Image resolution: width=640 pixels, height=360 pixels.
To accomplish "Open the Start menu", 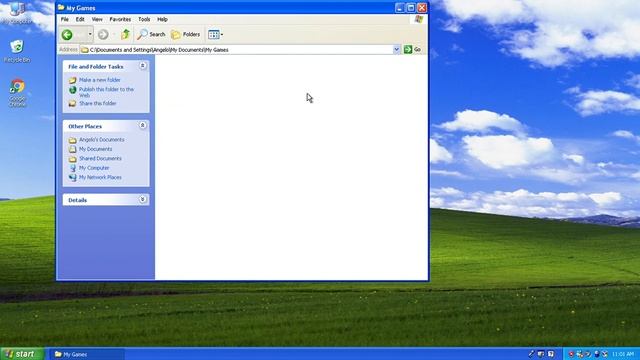I will 22,354.
